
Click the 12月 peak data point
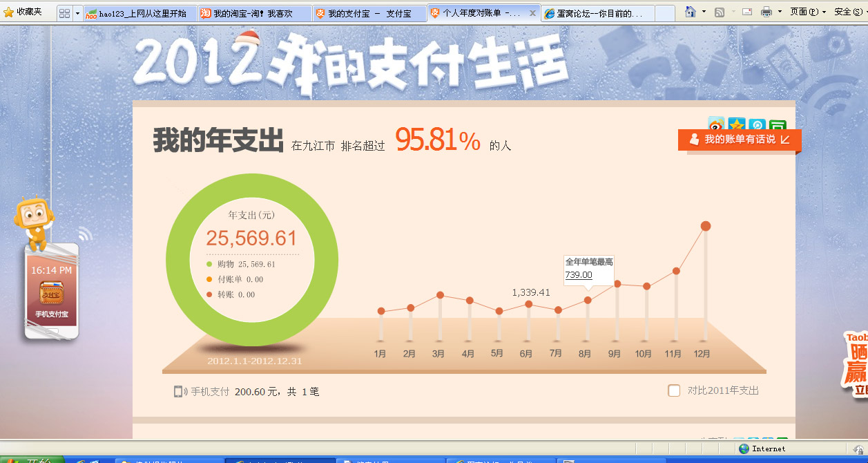click(706, 226)
